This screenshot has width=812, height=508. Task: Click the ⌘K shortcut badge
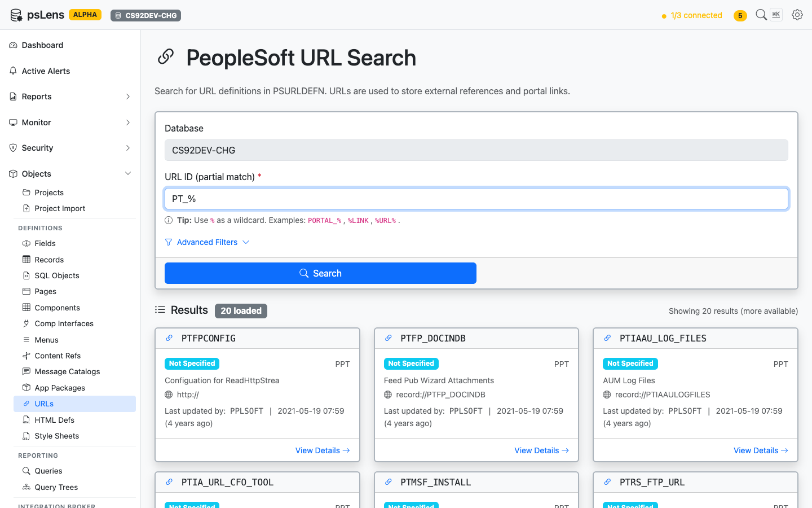tap(776, 15)
